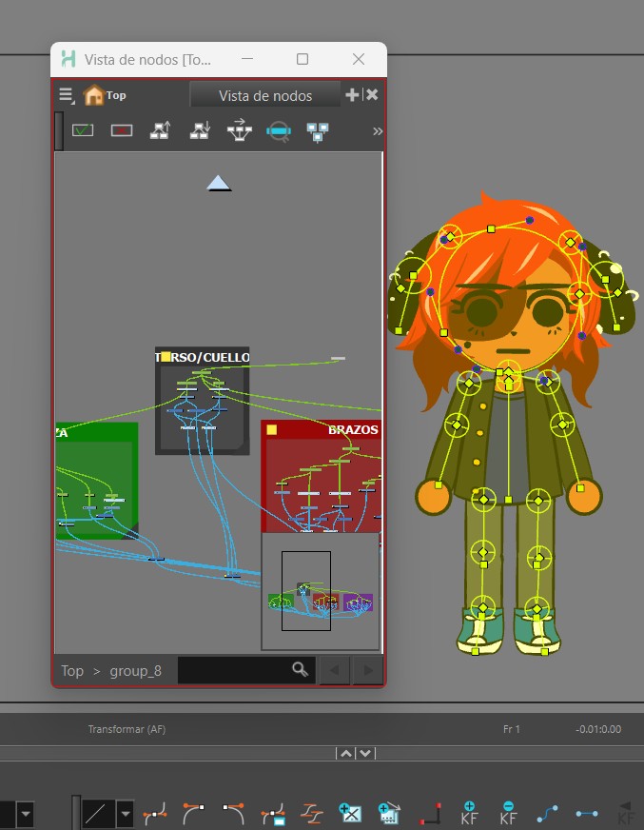The width and height of the screenshot is (644, 830).
Task: Click the ease-out curve icon
Action: click(x=233, y=814)
